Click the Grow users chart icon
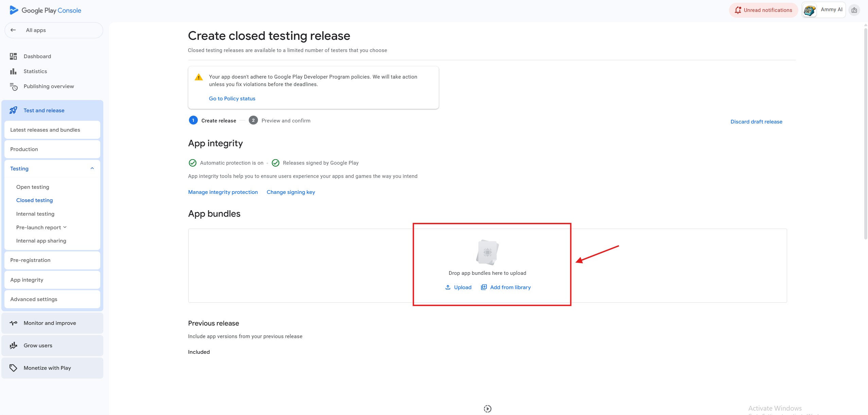 [x=14, y=346]
